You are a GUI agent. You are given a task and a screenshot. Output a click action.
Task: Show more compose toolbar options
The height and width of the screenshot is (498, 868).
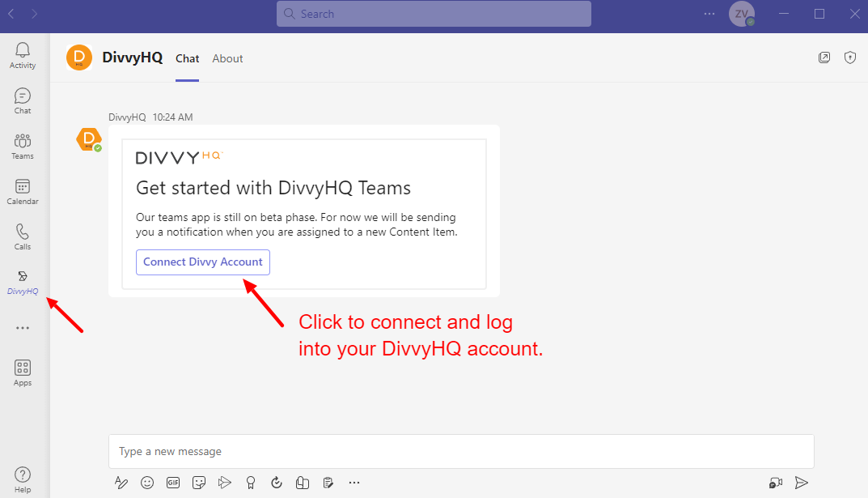[354, 483]
